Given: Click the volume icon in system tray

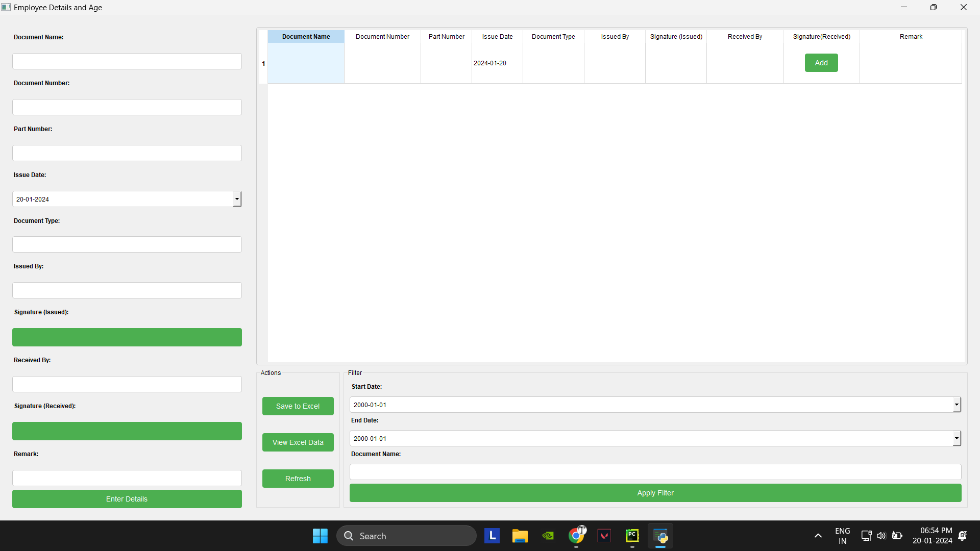Looking at the screenshot, I should click(x=881, y=536).
